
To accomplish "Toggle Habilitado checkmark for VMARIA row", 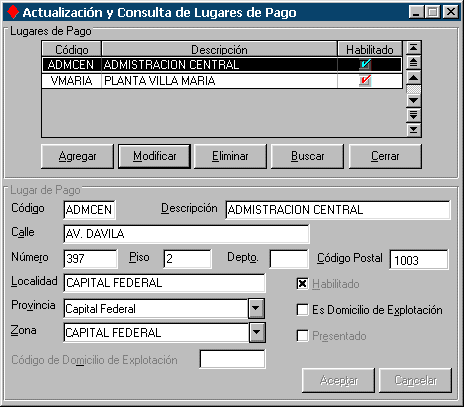I will tap(365, 81).
